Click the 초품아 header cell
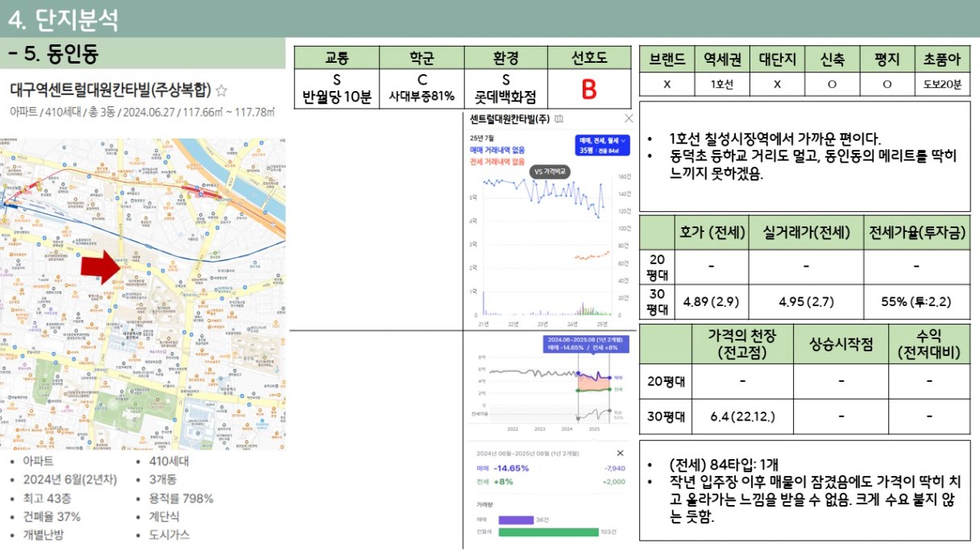 pos(942,59)
